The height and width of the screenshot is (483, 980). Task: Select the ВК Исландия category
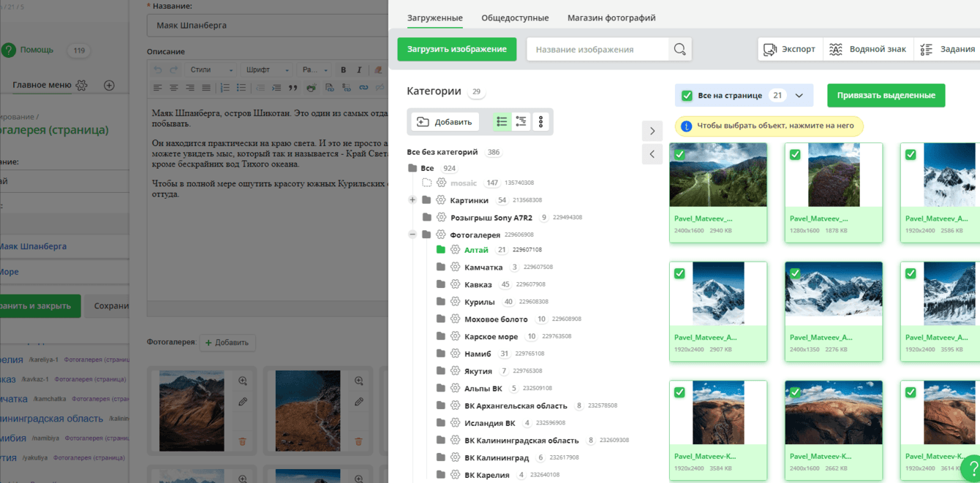point(490,423)
